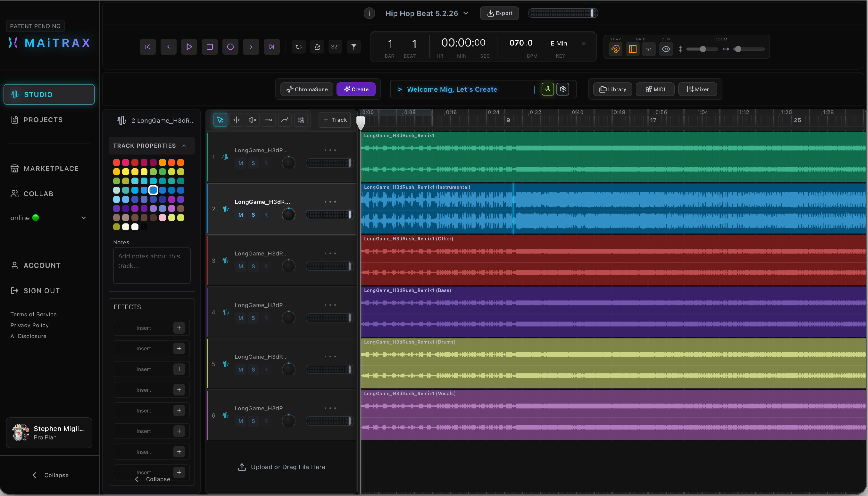
Task: Solo track 6
Action: 253,421
